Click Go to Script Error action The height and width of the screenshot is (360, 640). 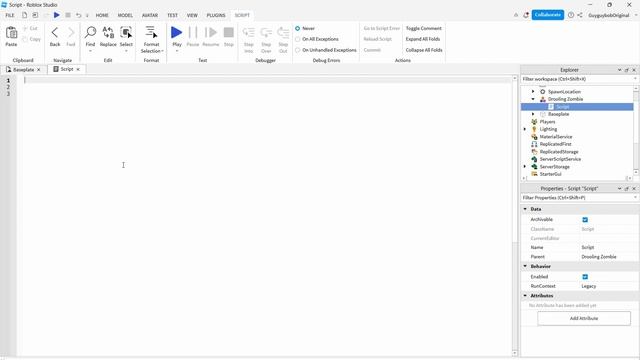[x=382, y=29]
